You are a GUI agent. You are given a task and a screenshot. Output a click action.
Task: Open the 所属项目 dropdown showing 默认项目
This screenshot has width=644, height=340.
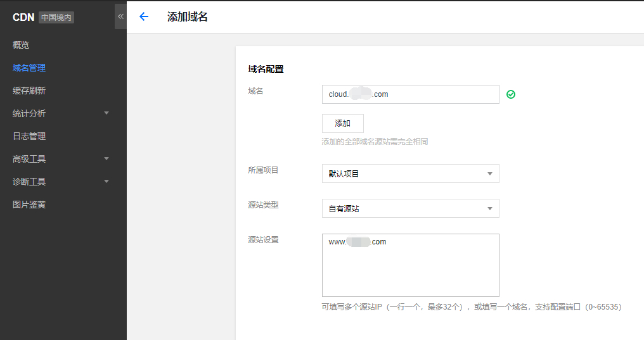(410, 173)
